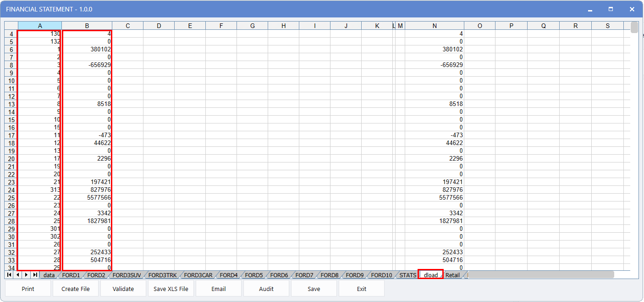Open the FORD5 sheet tab

point(254,275)
